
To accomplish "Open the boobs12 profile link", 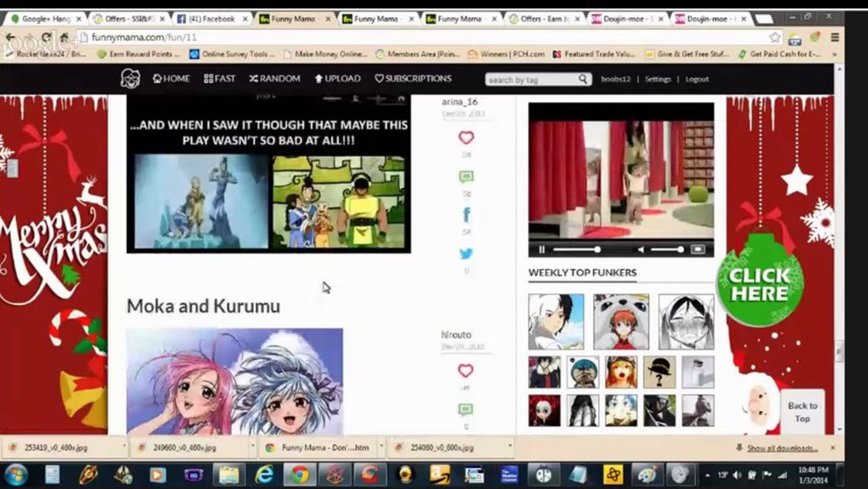I will tap(615, 79).
